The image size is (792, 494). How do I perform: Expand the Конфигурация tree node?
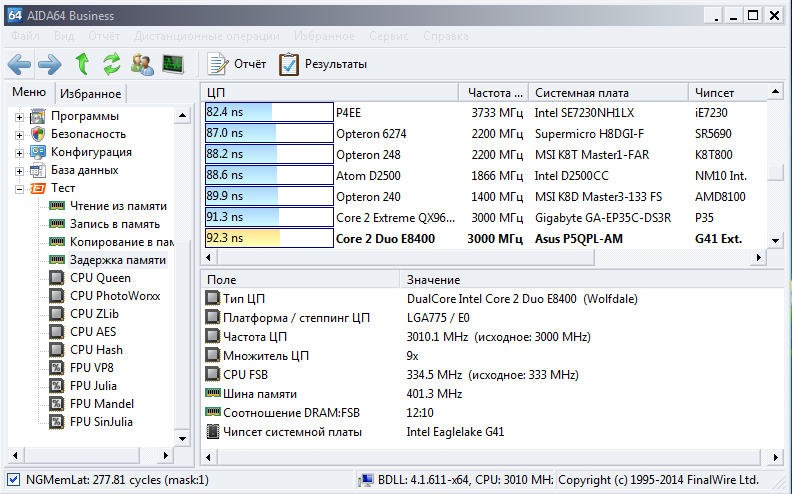(19, 152)
